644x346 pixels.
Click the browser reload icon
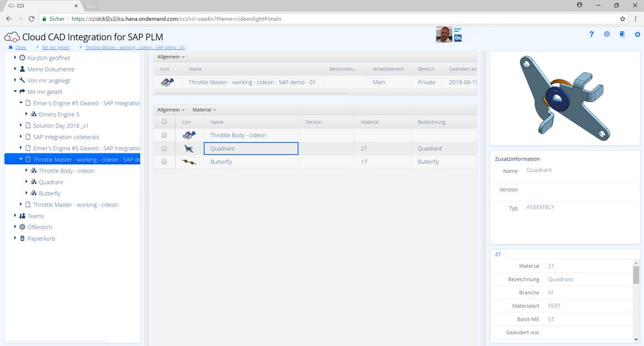tap(31, 18)
